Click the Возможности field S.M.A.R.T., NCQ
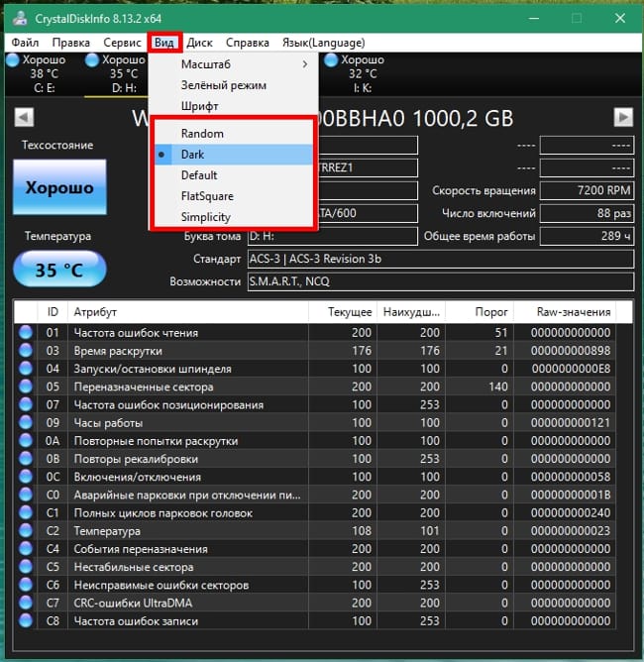644x662 pixels. 441,281
